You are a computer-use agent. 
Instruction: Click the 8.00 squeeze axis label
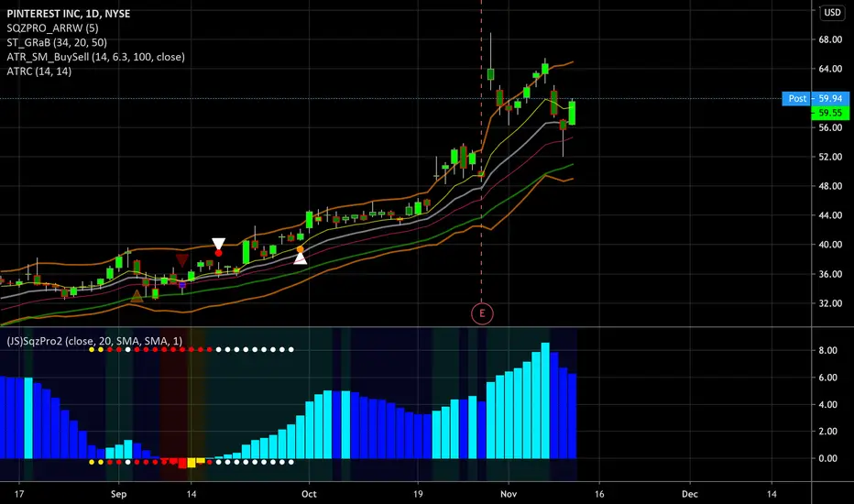coord(827,350)
